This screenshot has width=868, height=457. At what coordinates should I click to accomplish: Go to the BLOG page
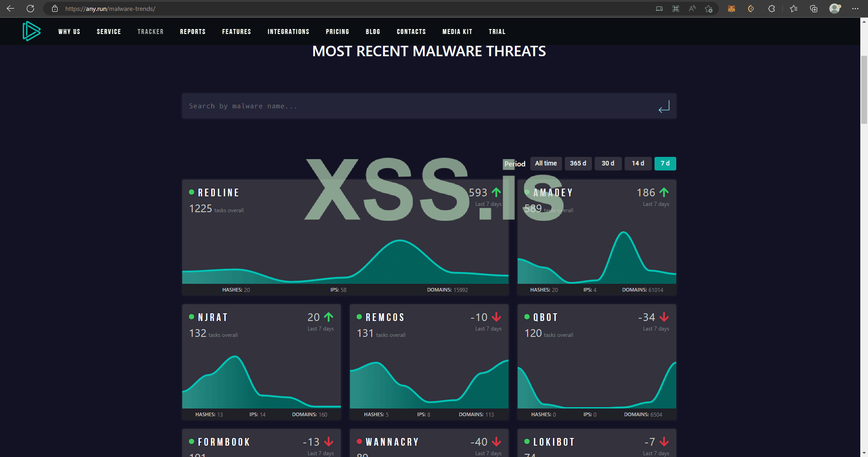tap(373, 32)
